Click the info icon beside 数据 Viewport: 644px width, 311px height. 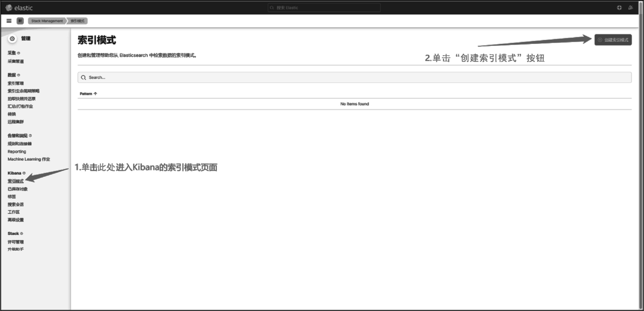19,75
